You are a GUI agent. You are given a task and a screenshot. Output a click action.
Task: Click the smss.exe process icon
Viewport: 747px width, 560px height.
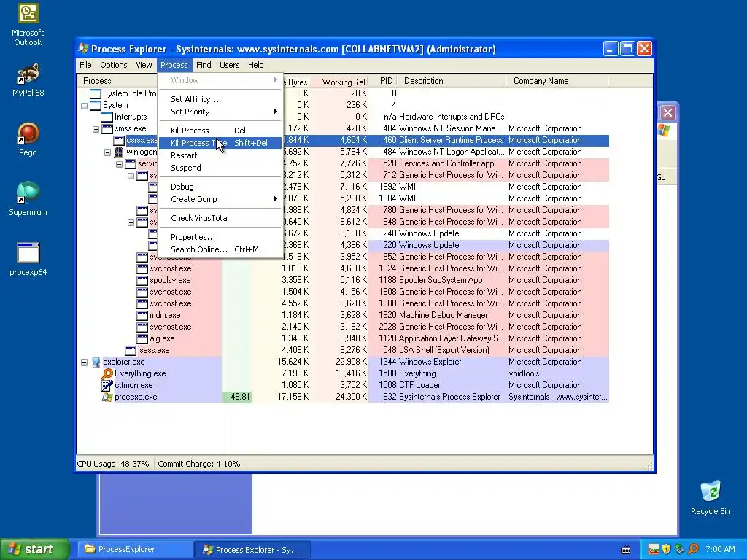point(107,128)
